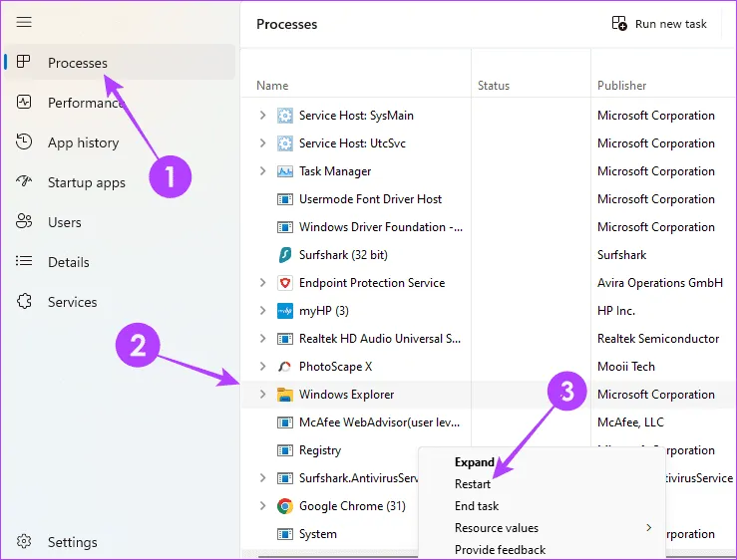Click Avira Operations GmbH publisher cell
The image size is (737, 560).
click(x=660, y=283)
